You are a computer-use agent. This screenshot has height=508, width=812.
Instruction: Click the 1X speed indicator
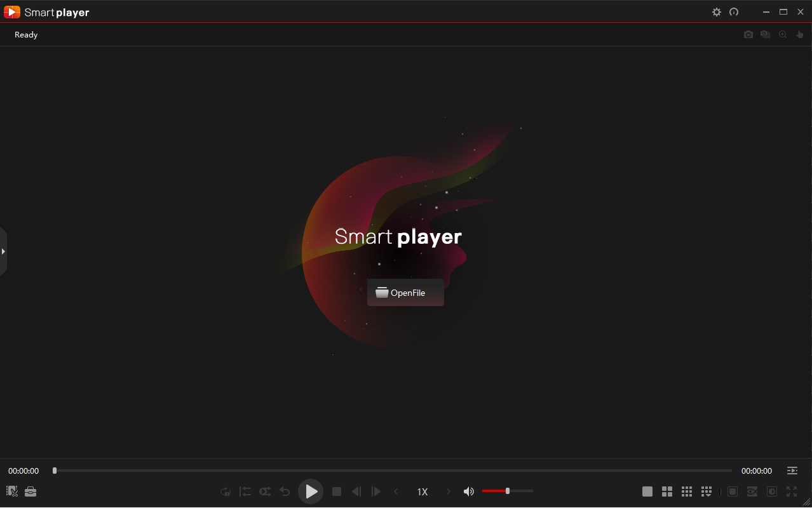click(423, 492)
